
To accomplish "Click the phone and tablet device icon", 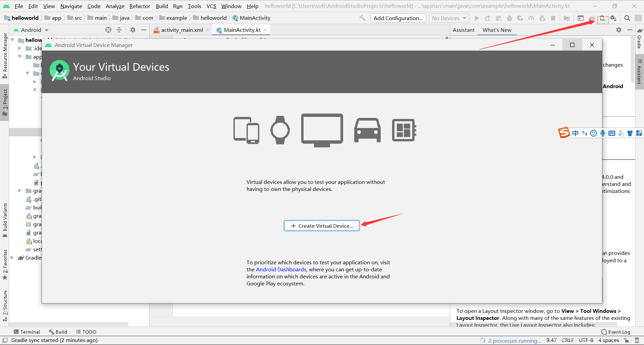I will [x=246, y=130].
